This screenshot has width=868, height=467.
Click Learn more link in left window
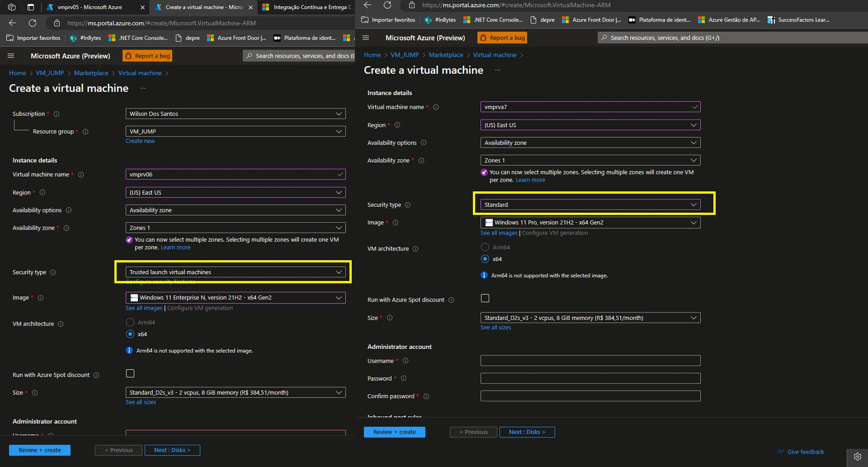click(175, 248)
